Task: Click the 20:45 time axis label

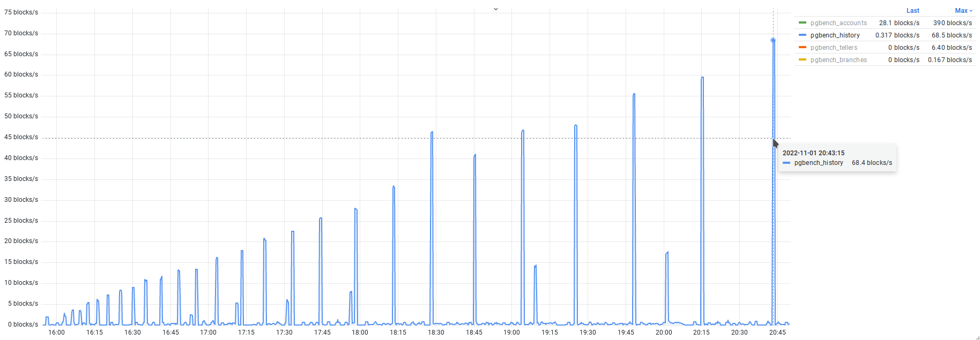Action: tap(777, 333)
